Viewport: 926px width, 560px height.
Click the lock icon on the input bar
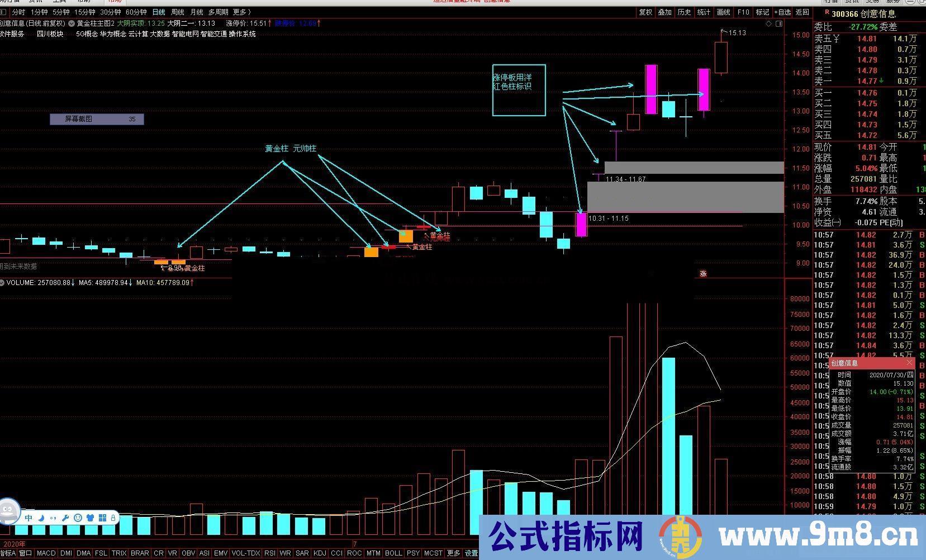click(115, 518)
